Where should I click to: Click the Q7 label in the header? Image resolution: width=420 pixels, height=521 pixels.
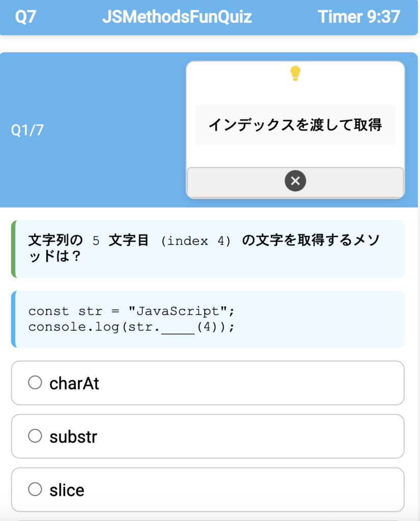[25, 17]
